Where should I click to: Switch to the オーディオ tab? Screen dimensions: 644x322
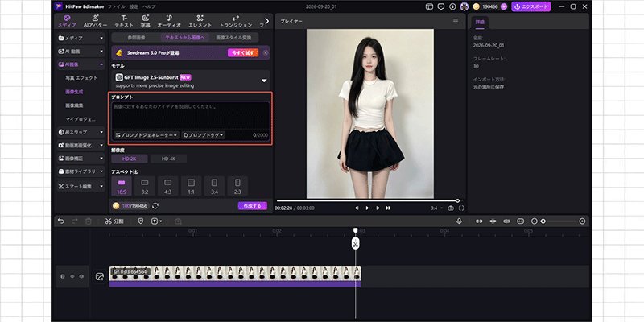[x=169, y=22]
